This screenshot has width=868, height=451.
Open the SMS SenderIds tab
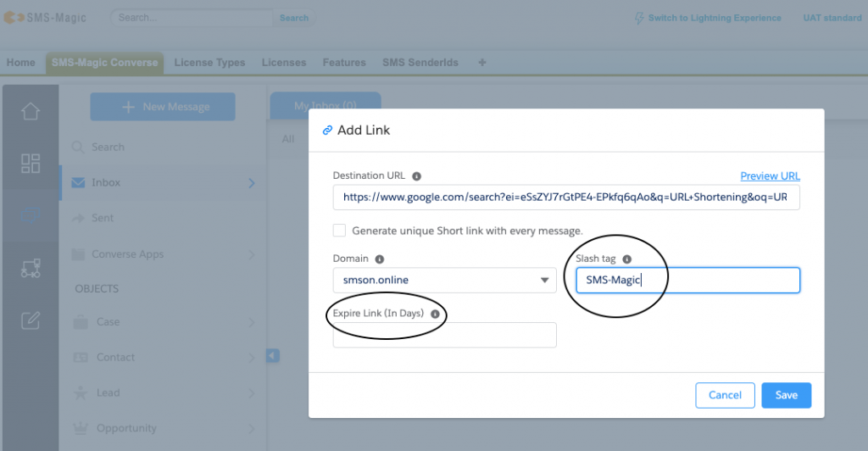tap(420, 63)
